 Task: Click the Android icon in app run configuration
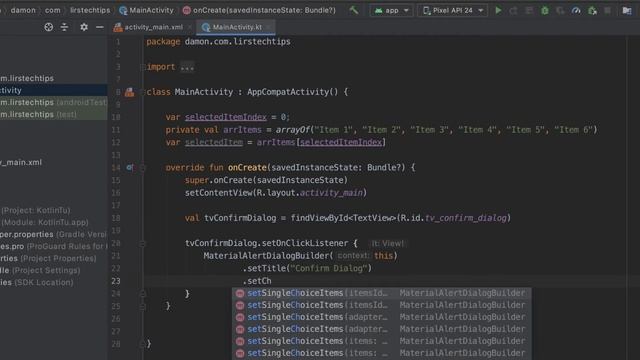click(x=378, y=11)
